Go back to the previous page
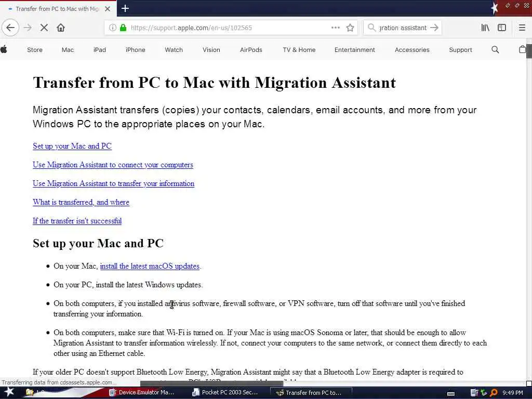This screenshot has height=399, width=532. pos(10,28)
